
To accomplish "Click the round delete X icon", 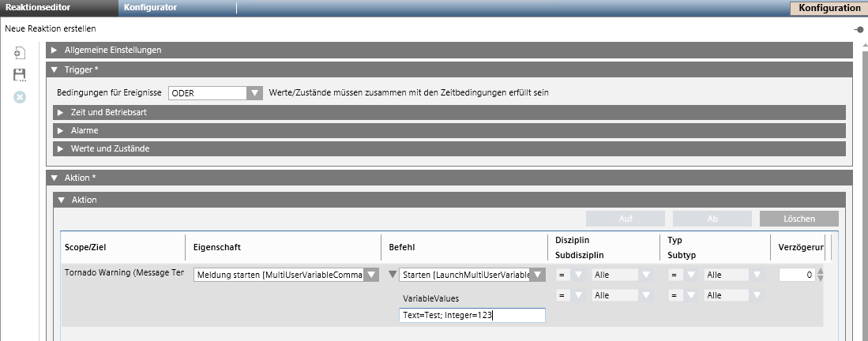I will [20, 97].
